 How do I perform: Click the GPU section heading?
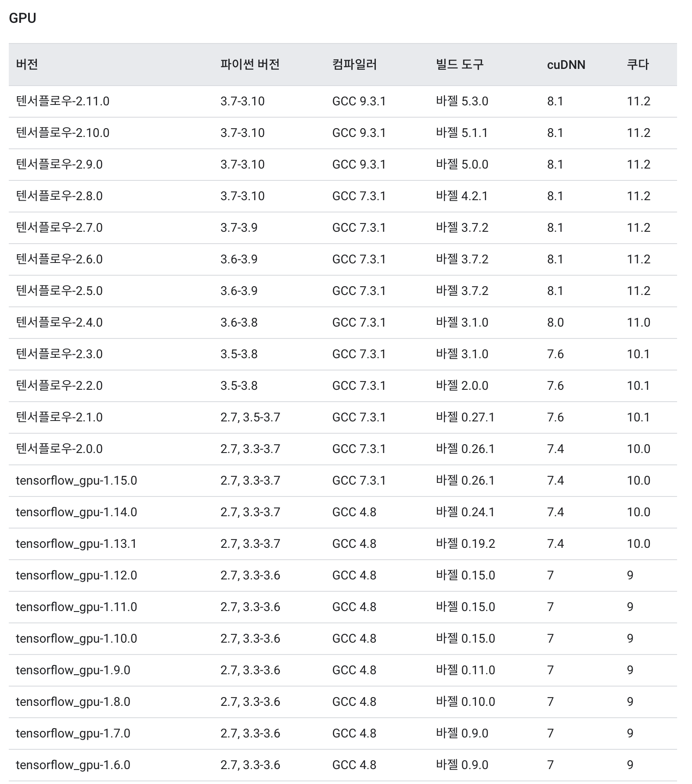[22, 18]
